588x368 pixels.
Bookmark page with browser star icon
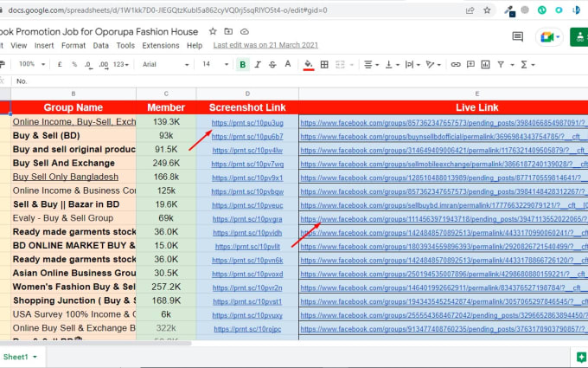coord(487,10)
